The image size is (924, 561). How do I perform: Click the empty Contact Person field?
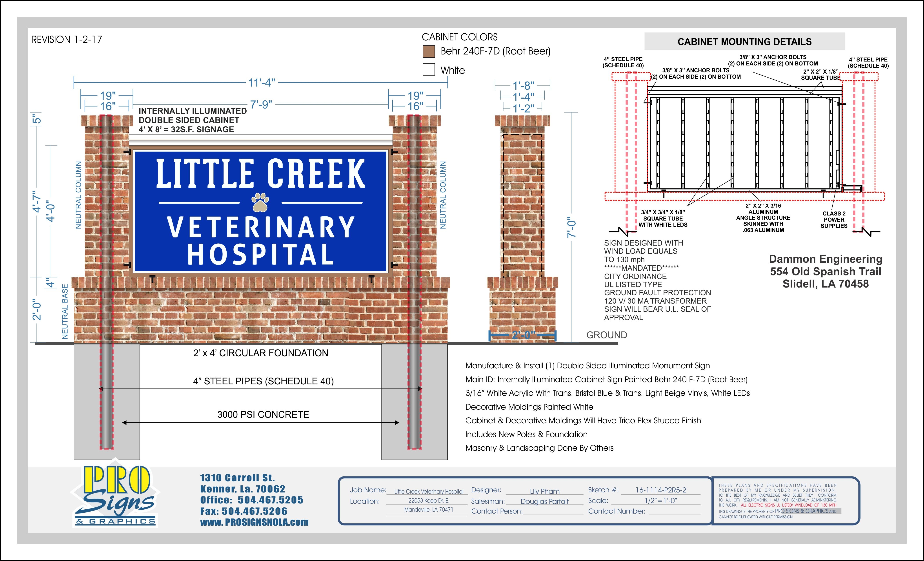[x=553, y=511]
